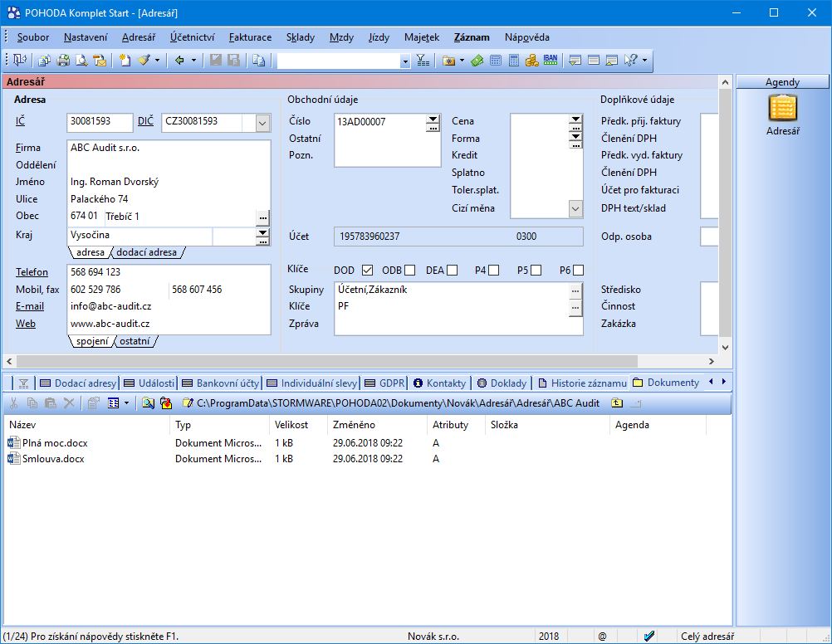This screenshot has height=644, width=832.
Task: Check the ODB checkbox
Action: coord(409,271)
